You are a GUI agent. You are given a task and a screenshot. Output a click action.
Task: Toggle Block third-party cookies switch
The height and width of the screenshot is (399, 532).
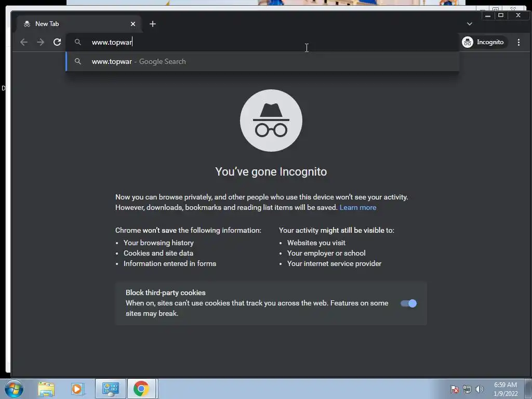tap(408, 303)
